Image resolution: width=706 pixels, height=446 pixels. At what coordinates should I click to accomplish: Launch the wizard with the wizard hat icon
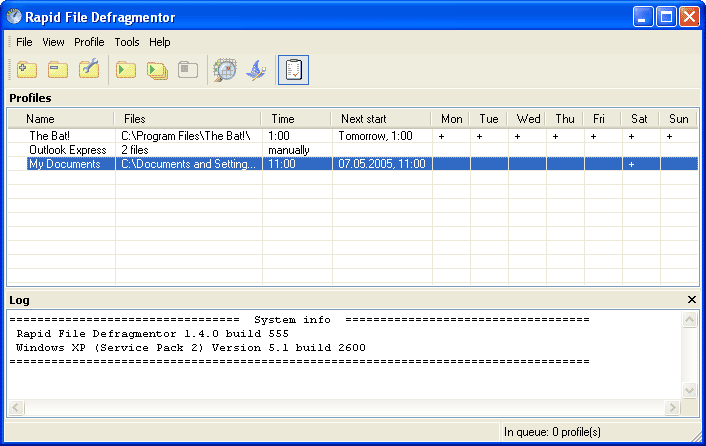pyautogui.click(x=256, y=70)
